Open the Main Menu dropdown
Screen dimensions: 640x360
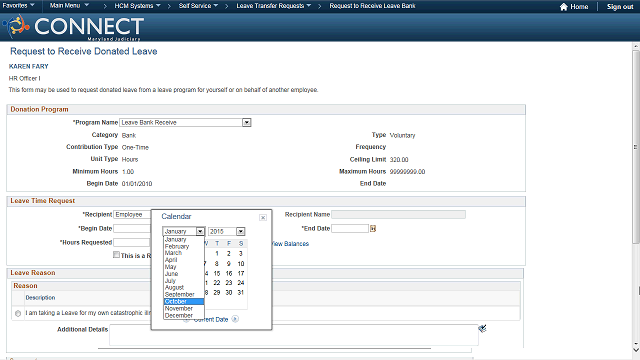point(69,6)
